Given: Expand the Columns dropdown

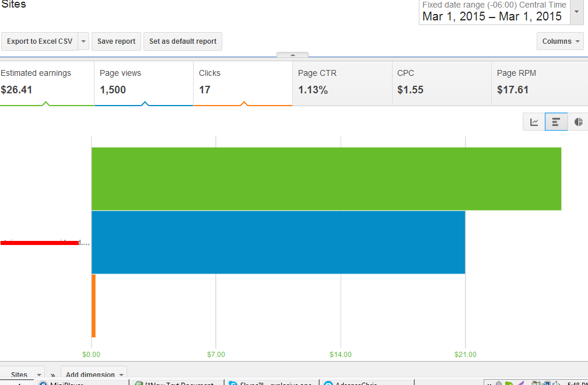Looking at the screenshot, I should (560, 41).
